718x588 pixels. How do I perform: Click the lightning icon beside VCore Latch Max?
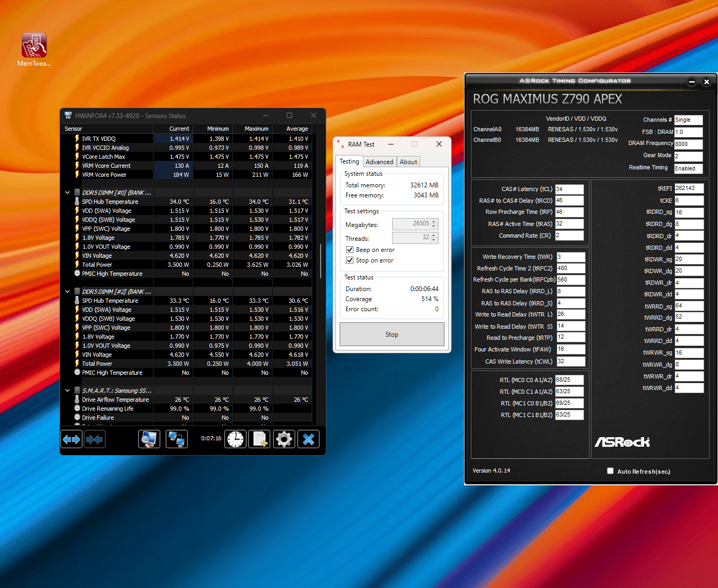tap(77, 157)
